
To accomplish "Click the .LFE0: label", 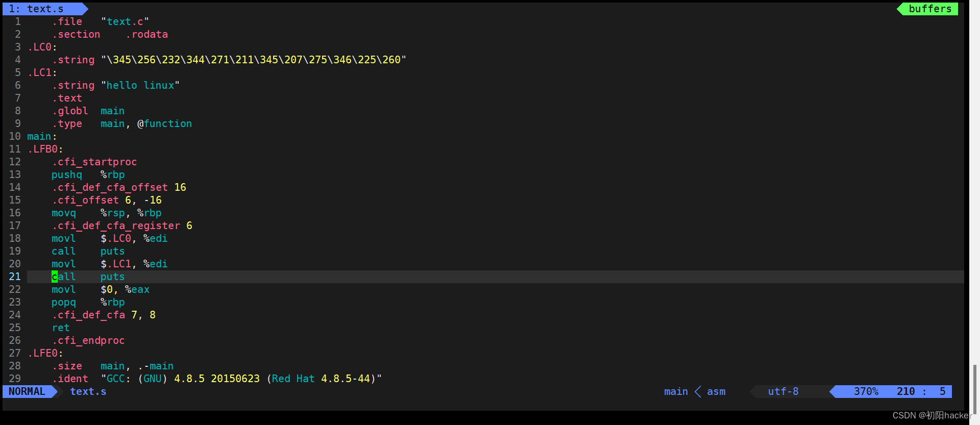I will (x=45, y=353).
